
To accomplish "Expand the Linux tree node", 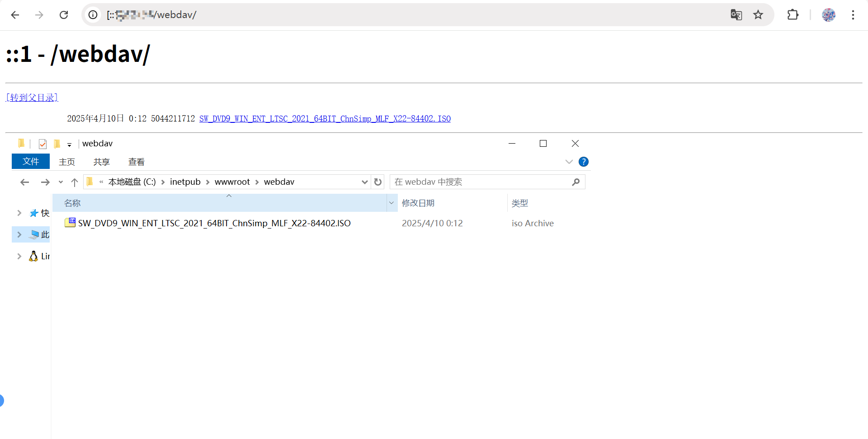I will click(x=19, y=256).
